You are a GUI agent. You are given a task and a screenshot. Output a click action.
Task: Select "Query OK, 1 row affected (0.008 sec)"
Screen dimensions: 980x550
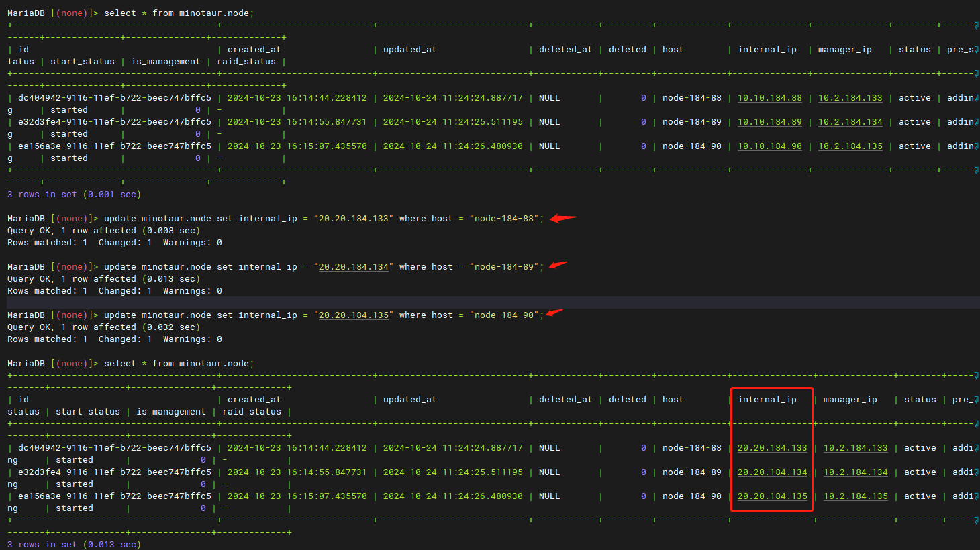click(103, 231)
